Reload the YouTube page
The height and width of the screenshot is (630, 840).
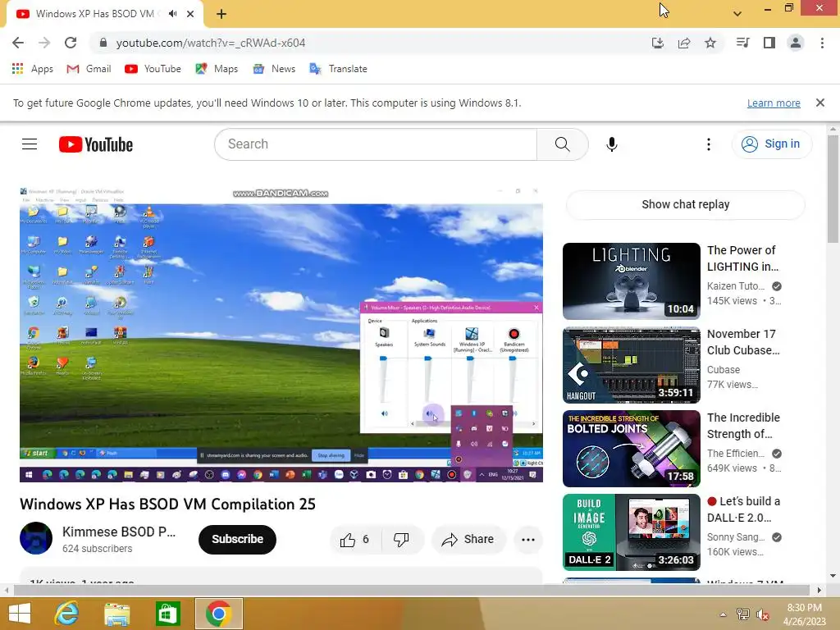(x=71, y=43)
